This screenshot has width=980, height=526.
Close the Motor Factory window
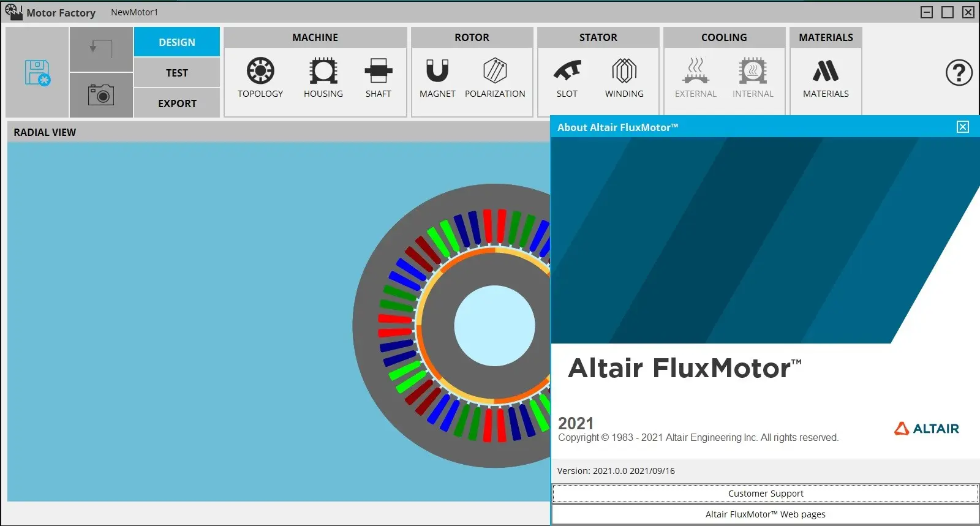[968, 12]
